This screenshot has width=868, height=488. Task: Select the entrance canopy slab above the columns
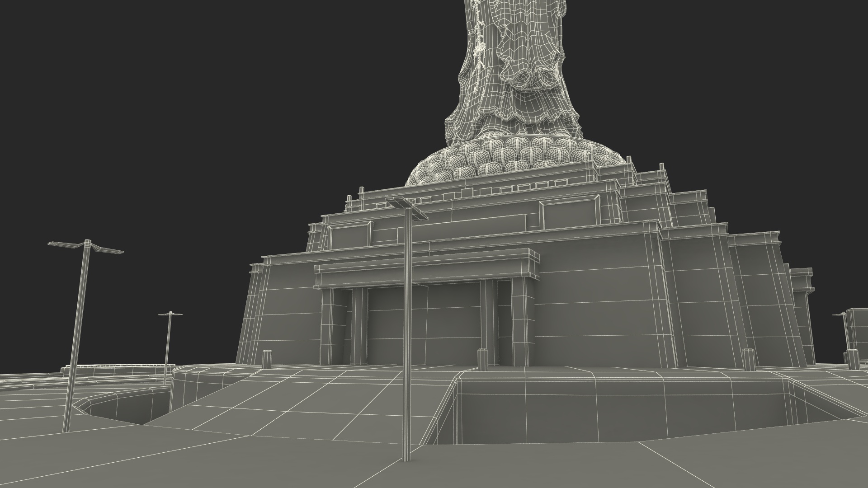[x=427, y=268]
